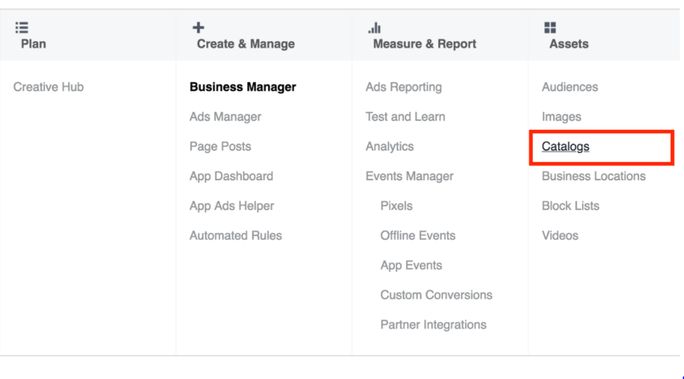The width and height of the screenshot is (684, 379).
Task: Choose Pixels under Events Manager
Action: 396,206
